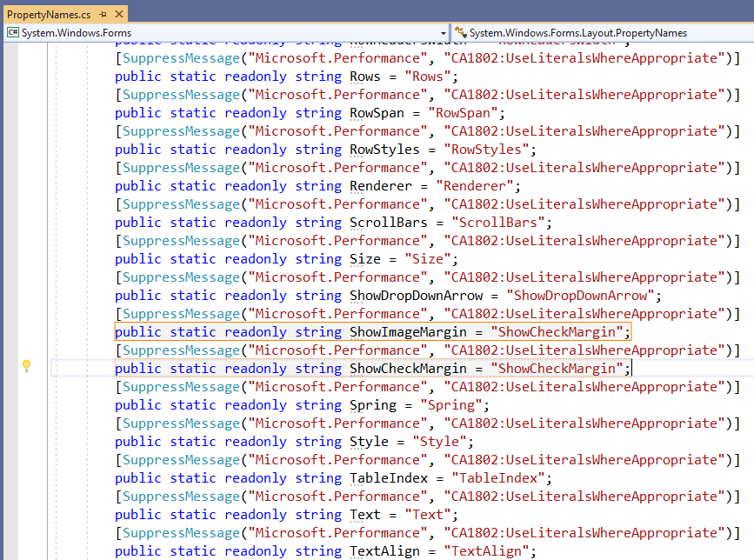Screen dimensions: 754x560
Task: Click the lightbulb quick actions icon
Action: pyautogui.click(x=27, y=366)
